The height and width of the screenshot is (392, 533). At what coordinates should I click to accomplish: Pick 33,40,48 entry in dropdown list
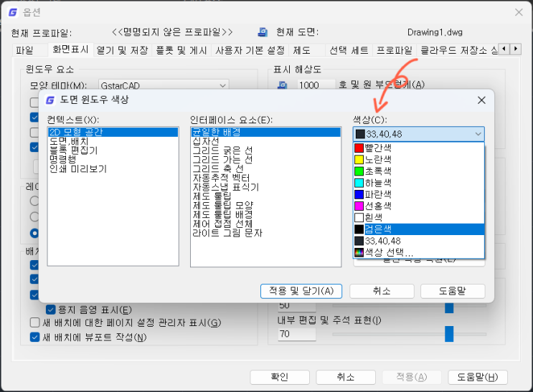tap(419, 241)
